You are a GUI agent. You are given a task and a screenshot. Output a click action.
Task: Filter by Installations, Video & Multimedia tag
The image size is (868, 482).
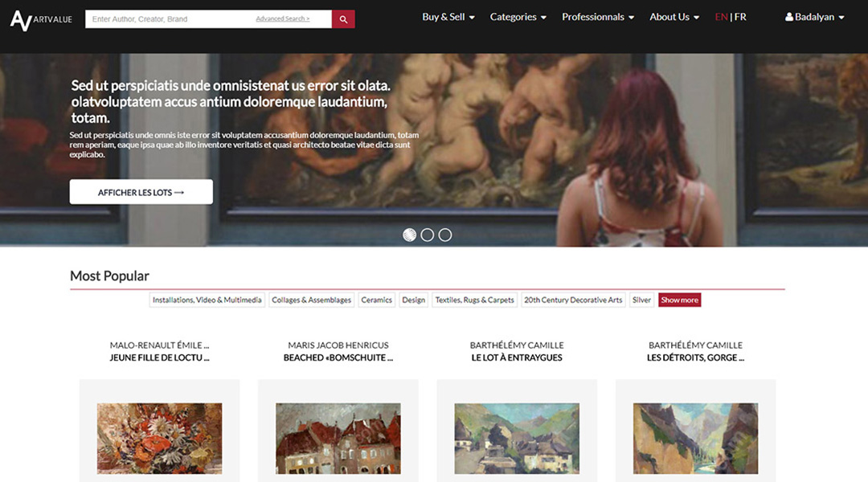pyautogui.click(x=207, y=300)
